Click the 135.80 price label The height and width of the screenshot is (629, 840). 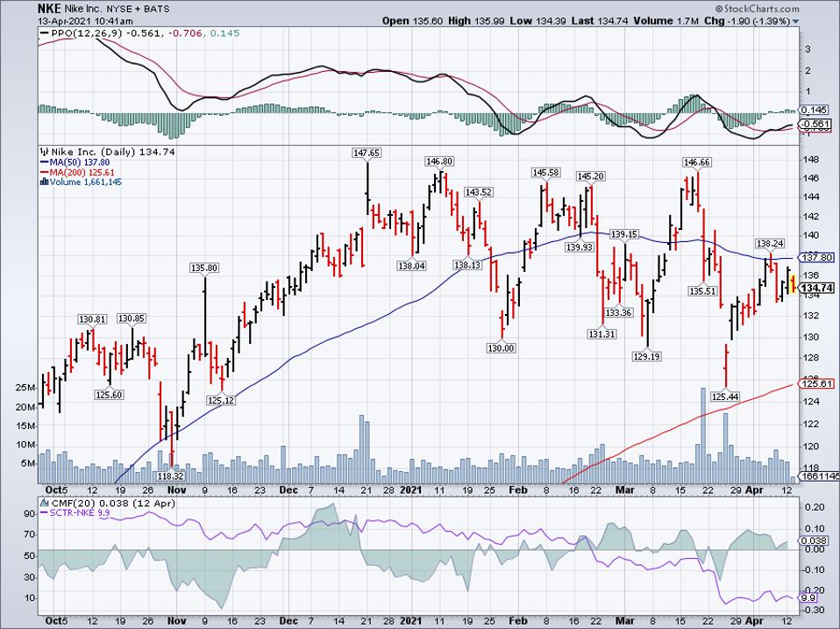(204, 268)
